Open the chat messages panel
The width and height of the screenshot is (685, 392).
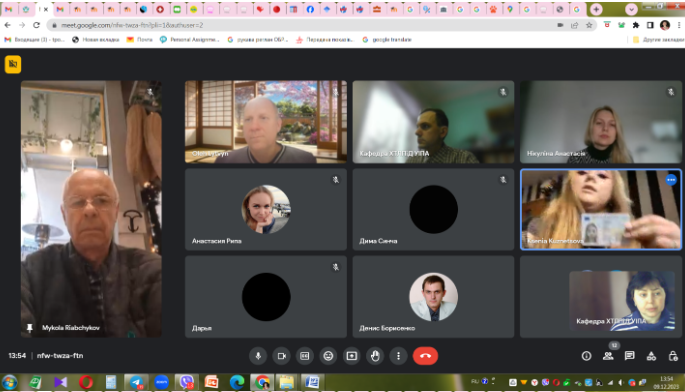630,356
